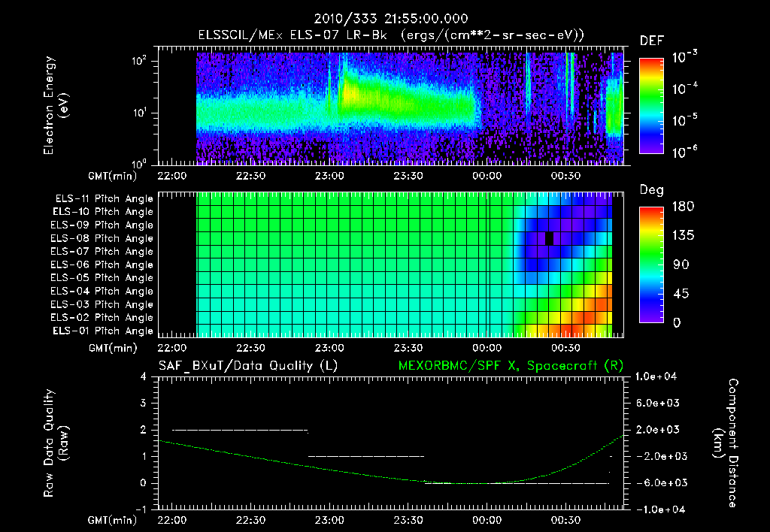Click the white data quality line at level 1
Screen dimensions: 770x532
366,456
